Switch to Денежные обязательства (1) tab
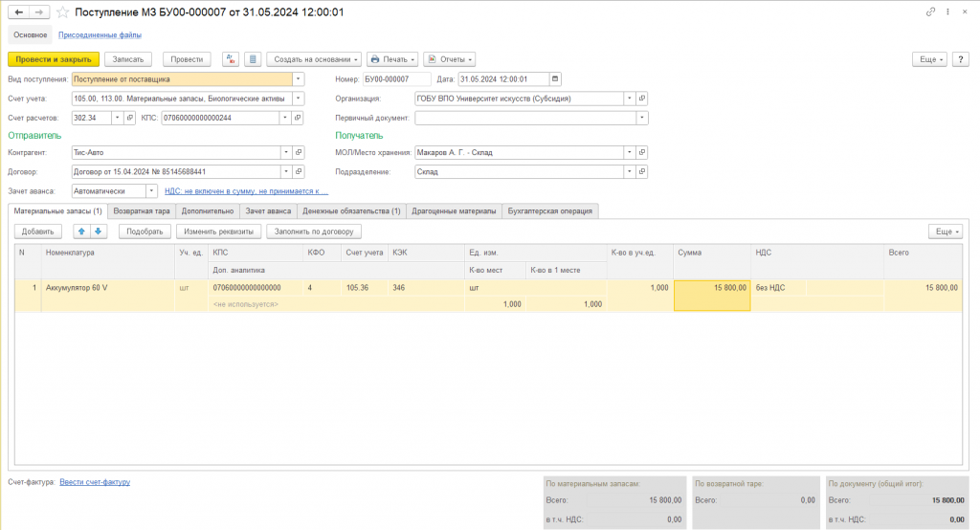The height and width of the screenshot is (530, 980). 351,211
